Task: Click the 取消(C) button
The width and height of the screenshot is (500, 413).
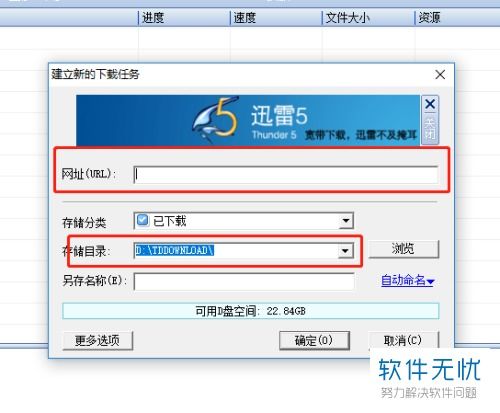Action: (403, 340)
